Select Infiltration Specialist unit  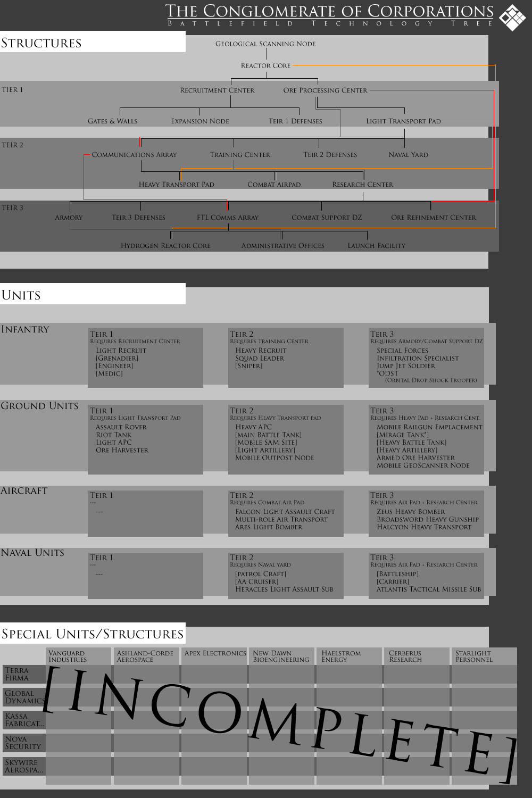[418, 359]
